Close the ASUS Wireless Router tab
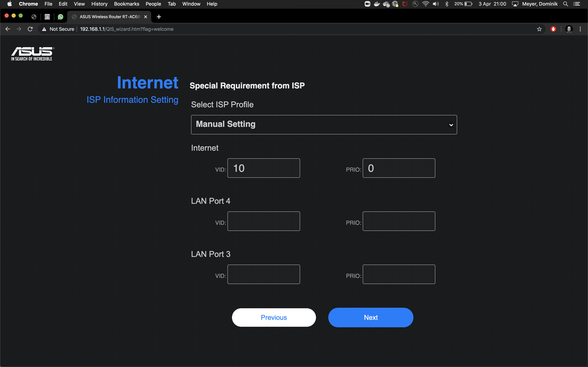Image resolution: width=588 pixels, height=367 pixels. click(x=146, y=17)
